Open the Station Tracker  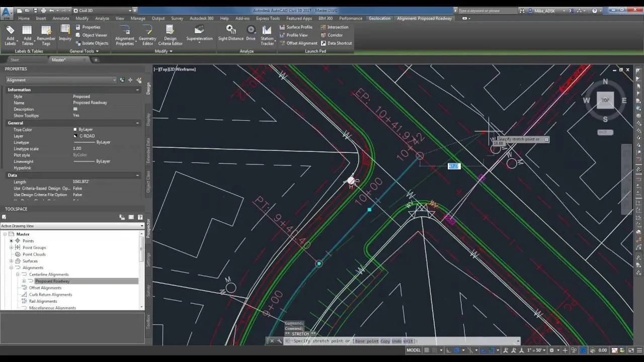click(x=267, y=34)
